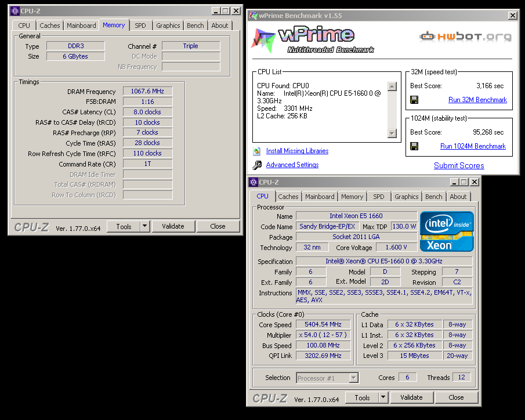The height and width of the screenshot is (420, 525).
Task: Click DRAM Frequency value 1067.6 MHz
Action: tap(148, 91)
